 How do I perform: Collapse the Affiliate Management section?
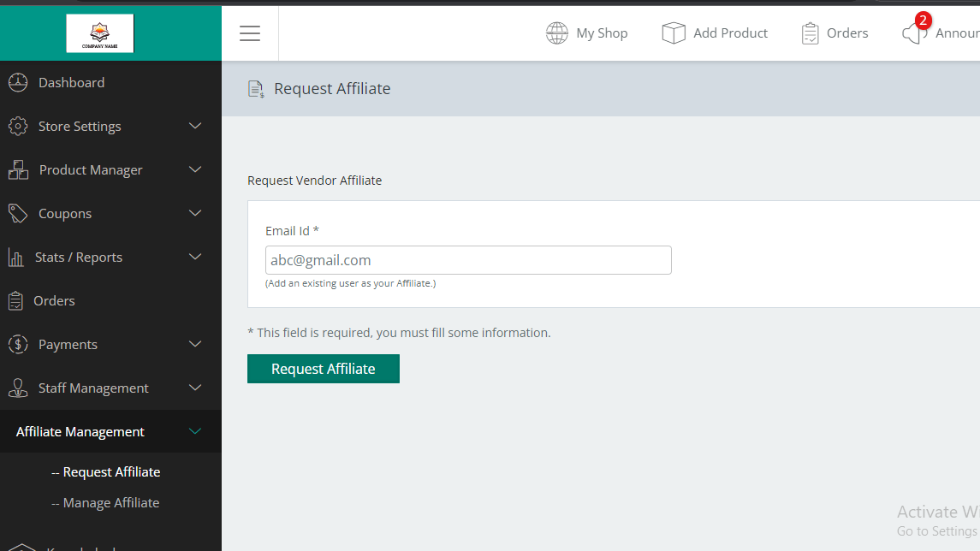tap(195, 431)
